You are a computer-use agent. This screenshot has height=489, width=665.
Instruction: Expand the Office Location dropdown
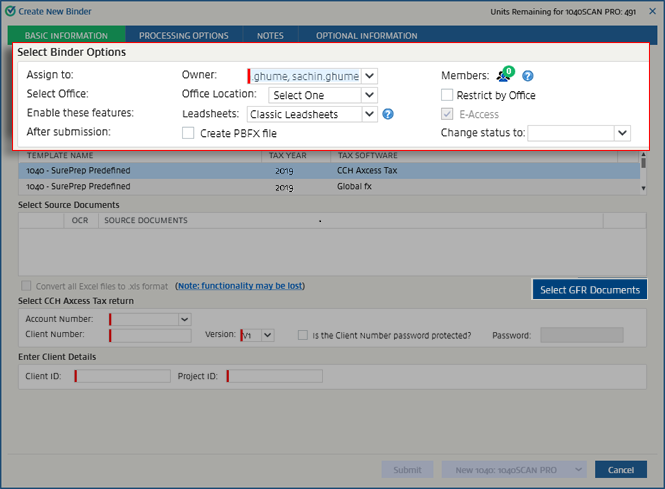pyautogui.click(x=369, y=95)
